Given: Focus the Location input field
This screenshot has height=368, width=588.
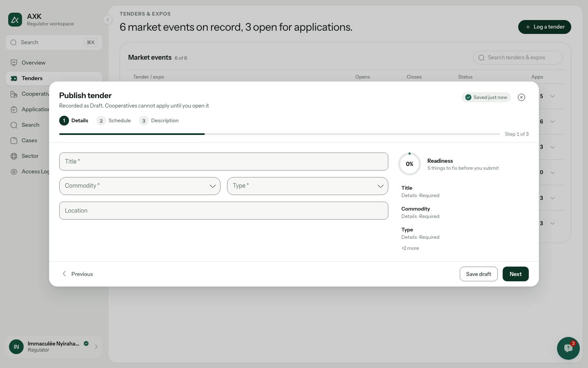Looking at the screenshot, I should [224, 211].
